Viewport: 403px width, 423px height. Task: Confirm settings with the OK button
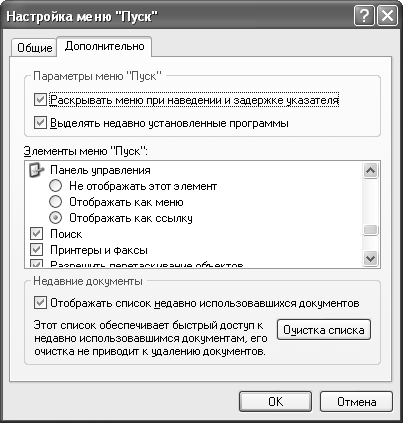pyautogui.click(x=275, y=402)
